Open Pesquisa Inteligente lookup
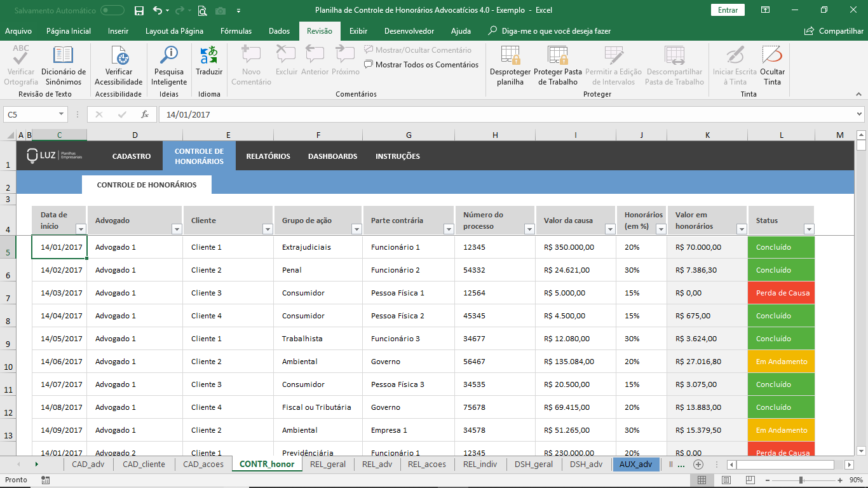This screenshot has height=488, width=868. [169, 65]
